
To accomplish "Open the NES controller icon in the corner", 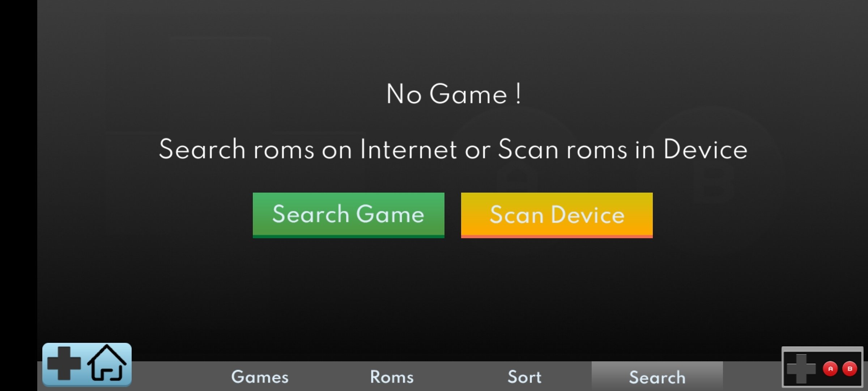I will point(822,367).
